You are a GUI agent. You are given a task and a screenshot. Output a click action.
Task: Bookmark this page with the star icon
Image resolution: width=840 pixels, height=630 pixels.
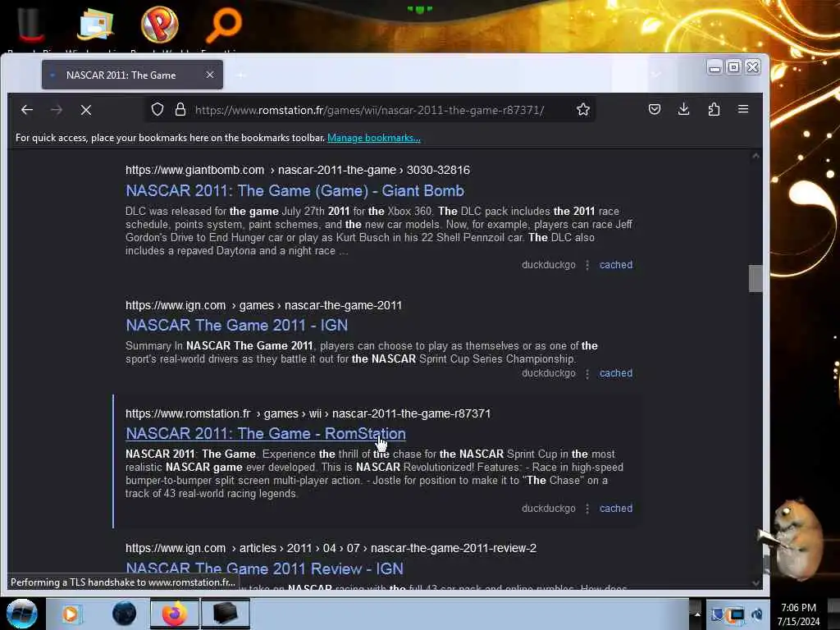coord(583,109)
